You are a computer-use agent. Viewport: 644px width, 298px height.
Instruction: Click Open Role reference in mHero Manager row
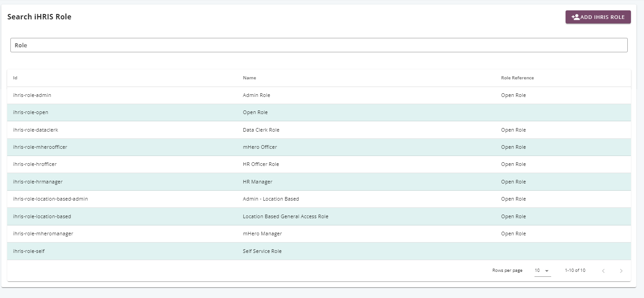point(513,234)
